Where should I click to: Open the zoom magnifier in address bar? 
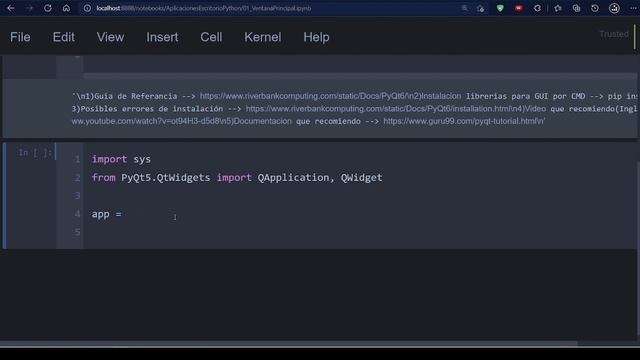[464, 8]
